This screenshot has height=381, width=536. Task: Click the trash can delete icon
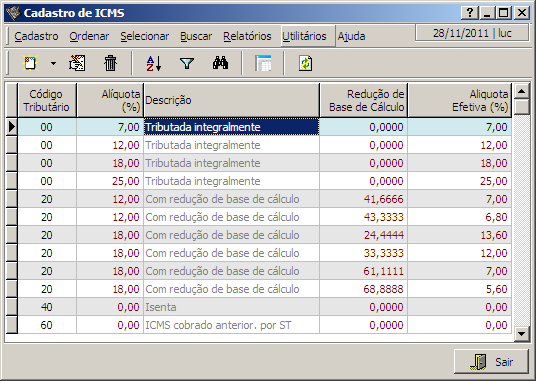[110, 63]
